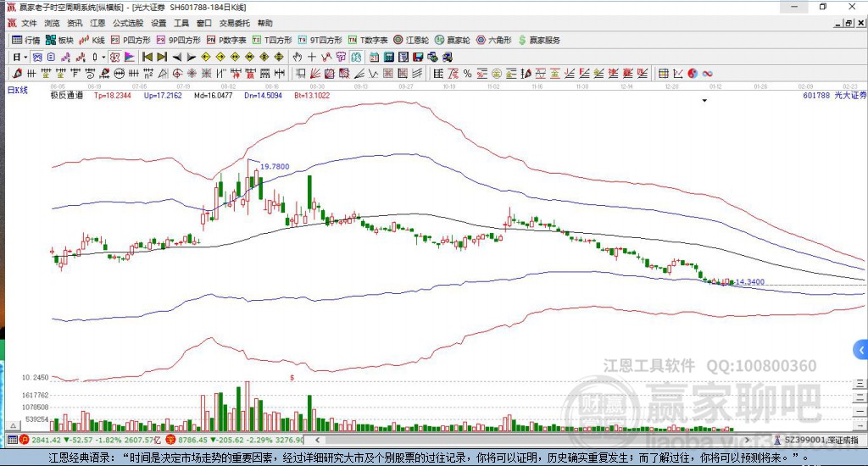Image resolution: width=868 pixels, height=466 pixels.
Task: Restore the inner document window
Action: pos(849,23)
